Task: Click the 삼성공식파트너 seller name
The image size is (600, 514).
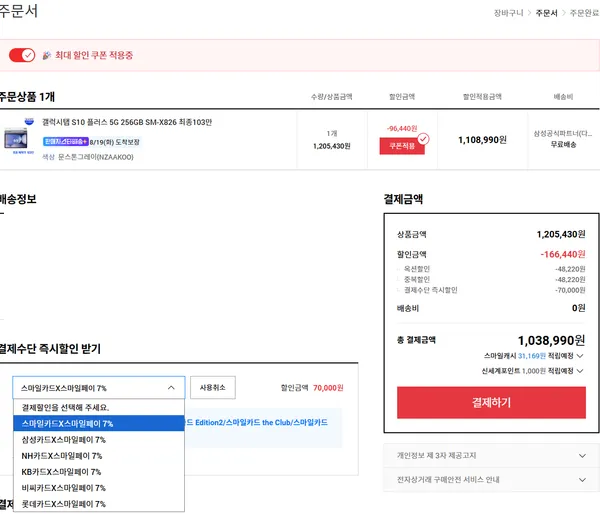Action: pos(562,134)
